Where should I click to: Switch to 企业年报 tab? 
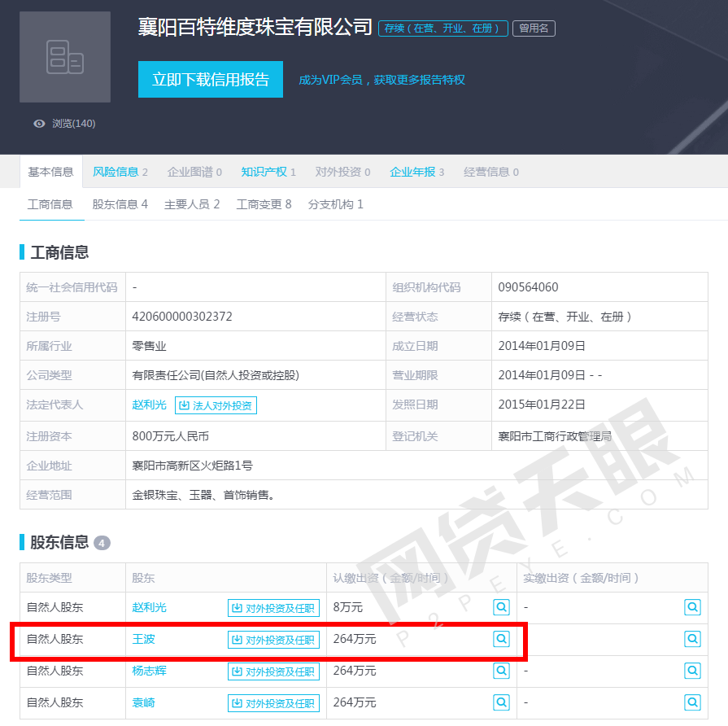point(417,172)
